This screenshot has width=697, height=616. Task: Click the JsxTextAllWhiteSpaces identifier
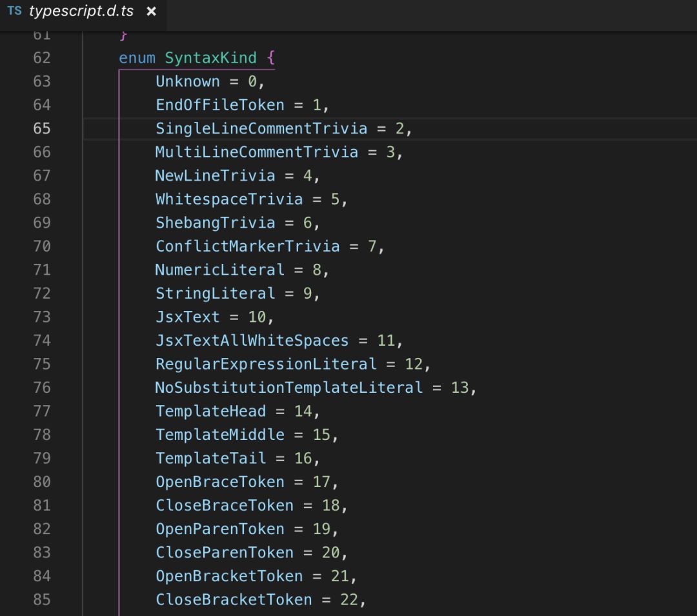(252, 341)
